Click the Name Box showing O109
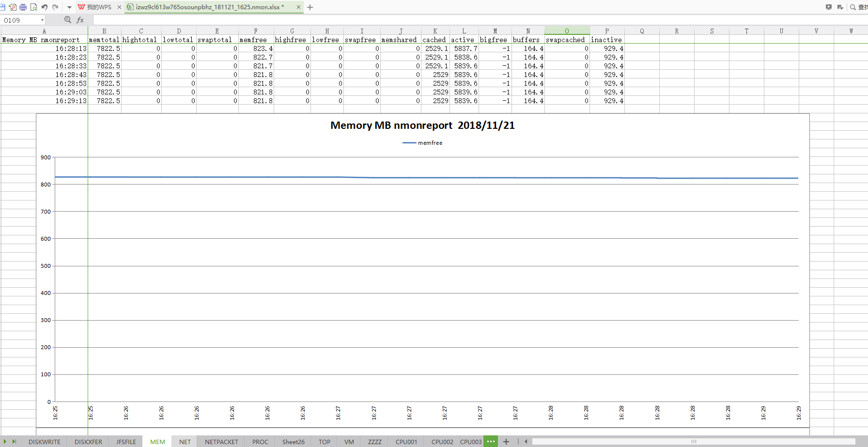Screen dimensions: 868x447 [x=19, y=20]
